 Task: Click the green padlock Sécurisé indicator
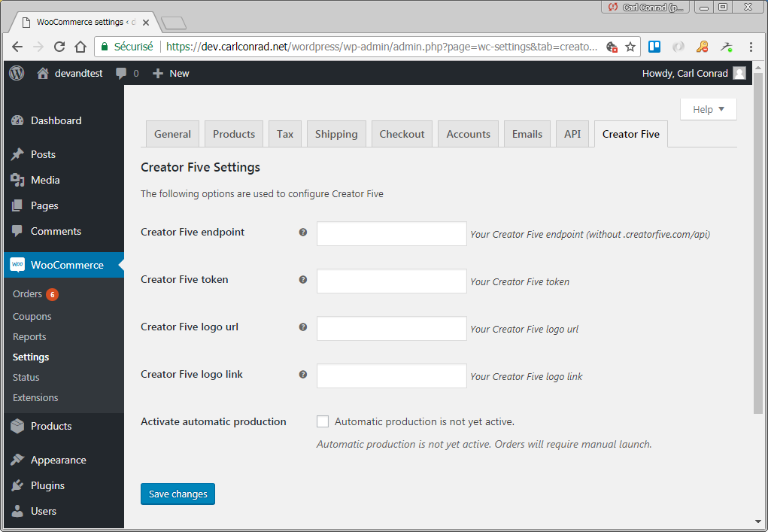[127, 47]
